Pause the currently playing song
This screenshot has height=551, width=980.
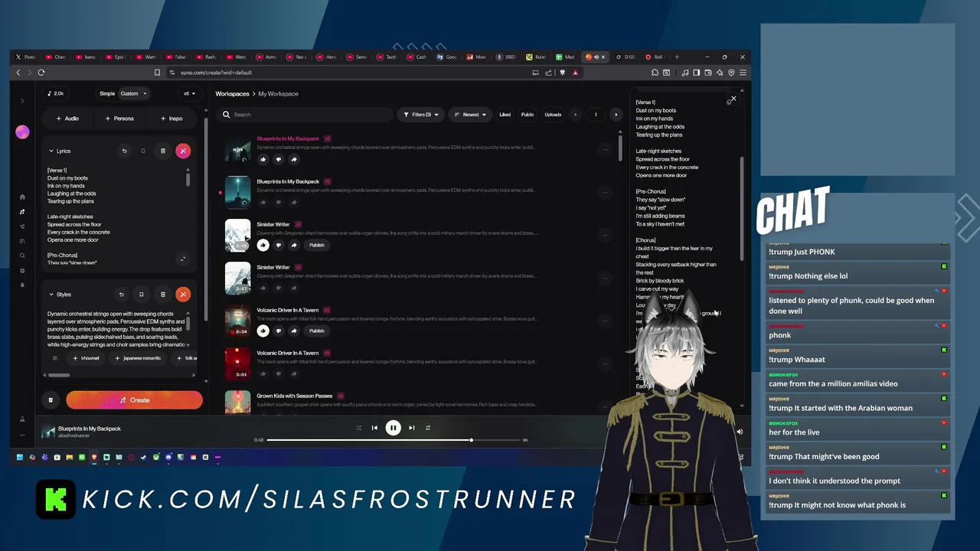tap(393, 428)
